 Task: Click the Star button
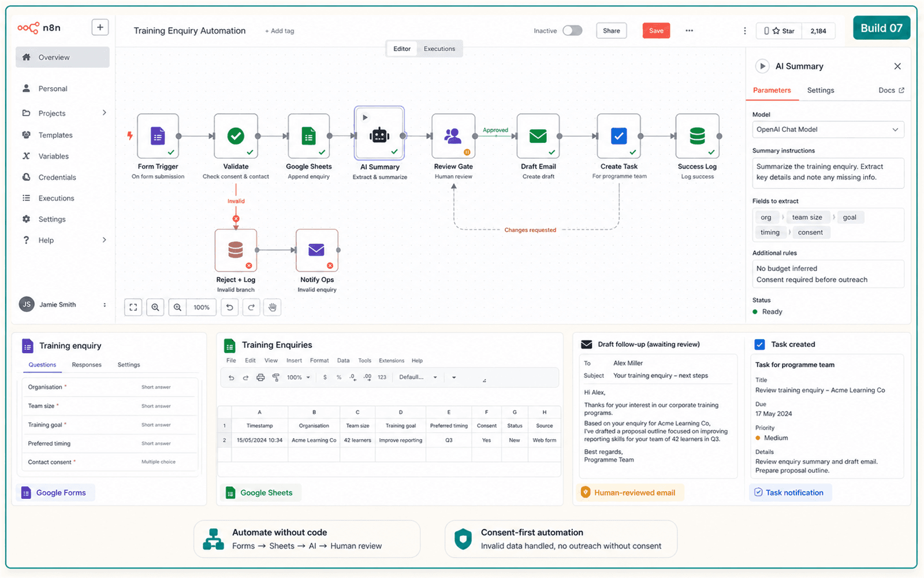pyautogui.click(x=779, y=31)
